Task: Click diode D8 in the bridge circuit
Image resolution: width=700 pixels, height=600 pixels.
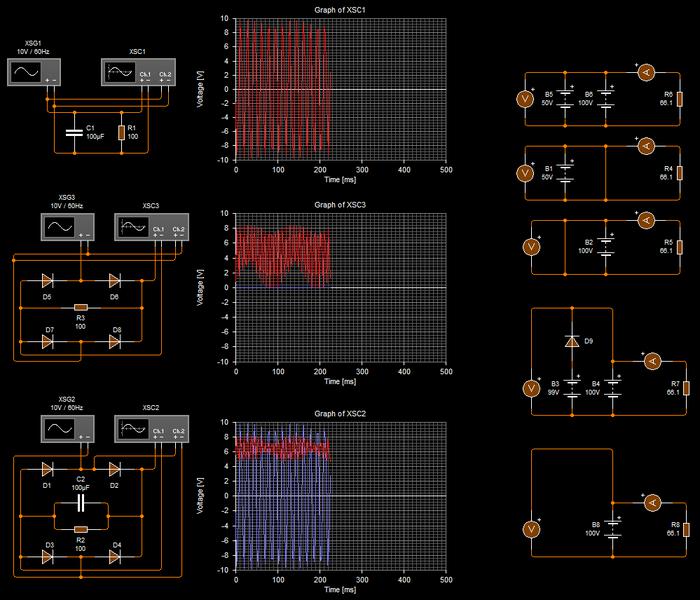Action: coord(115,341)
